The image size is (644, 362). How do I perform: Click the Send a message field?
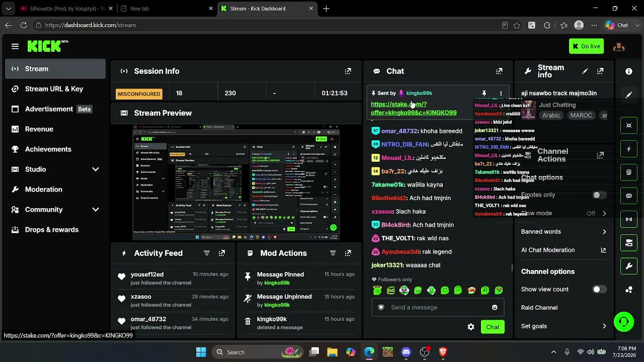(438, 307)
